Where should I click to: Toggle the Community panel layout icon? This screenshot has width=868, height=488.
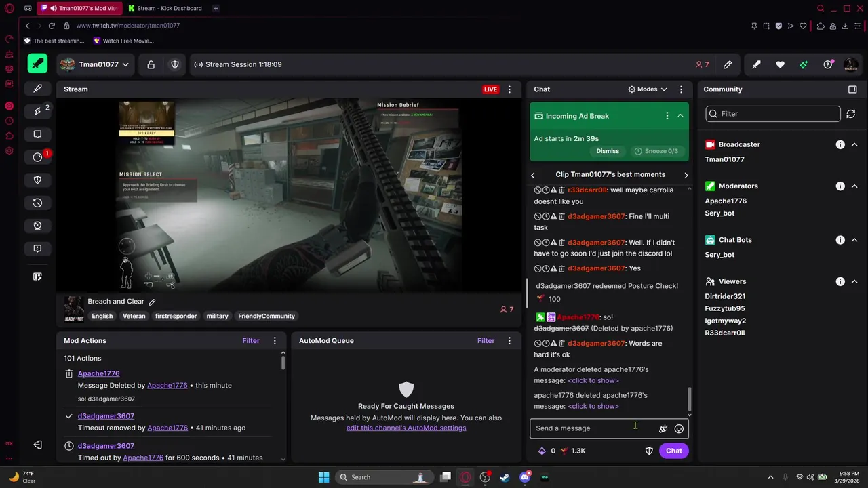(852, 89)
